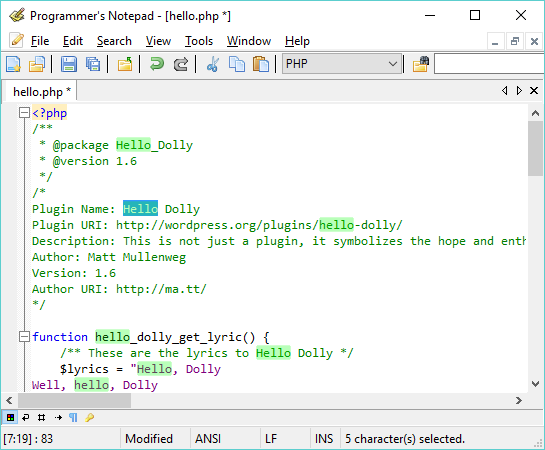The image size is (545, 450).
Task: Undo the last edit with green arrow
Action: click(x=157, y=64)
